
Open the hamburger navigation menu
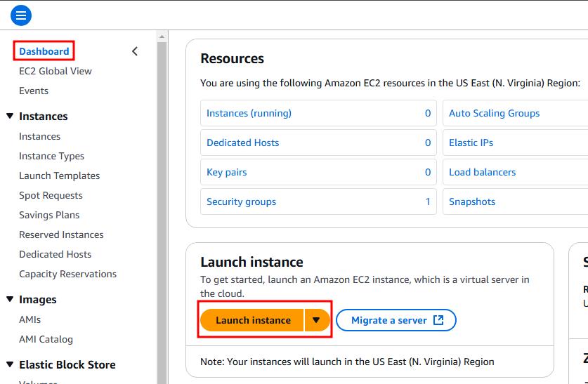point(21,15)
